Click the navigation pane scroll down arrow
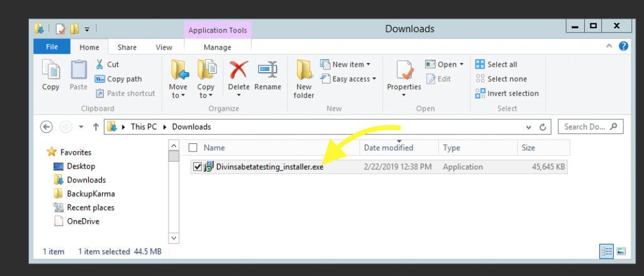The image size is (644, 276). click(174, 238)
